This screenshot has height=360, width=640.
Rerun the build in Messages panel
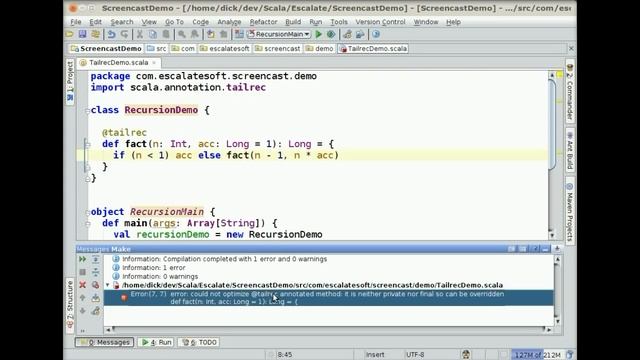pos(82,259)
